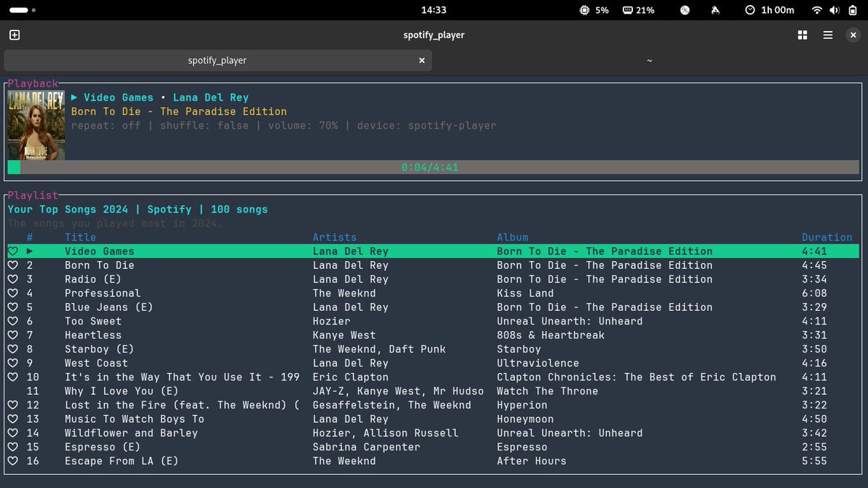
Task: Click the 0:04/4:41 time label
Action: pos(430,168)
